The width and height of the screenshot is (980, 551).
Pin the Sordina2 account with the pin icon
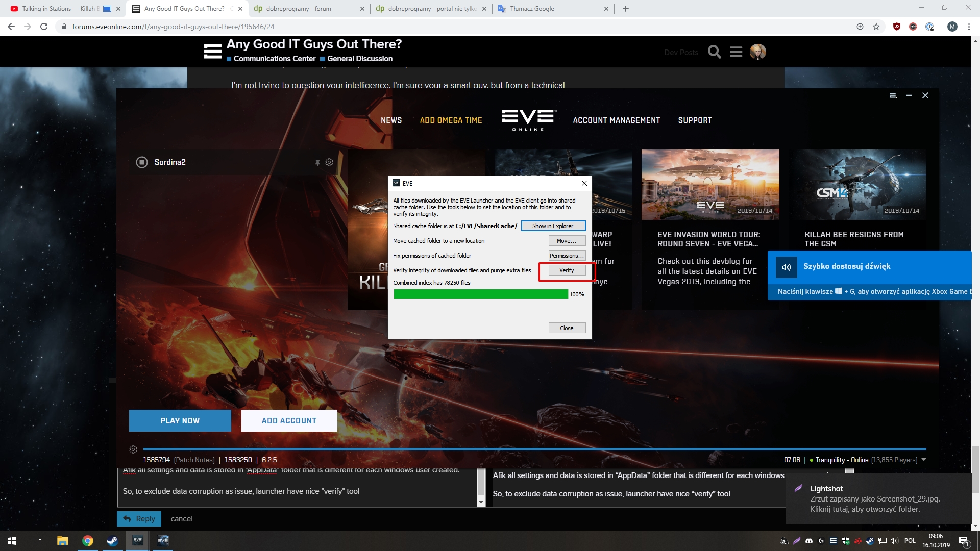point(317,162)
